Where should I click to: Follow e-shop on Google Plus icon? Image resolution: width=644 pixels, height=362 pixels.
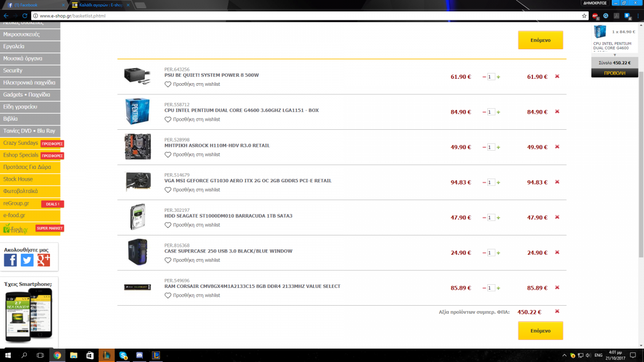click(x=43, y=260)
